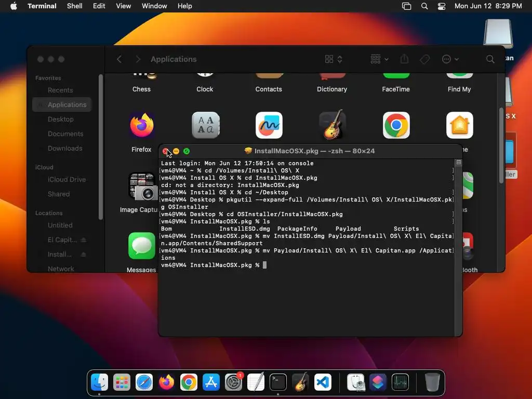Open Control Center in menu bar
This screenshot has width=532, height=399.
[x=442, y=6]
